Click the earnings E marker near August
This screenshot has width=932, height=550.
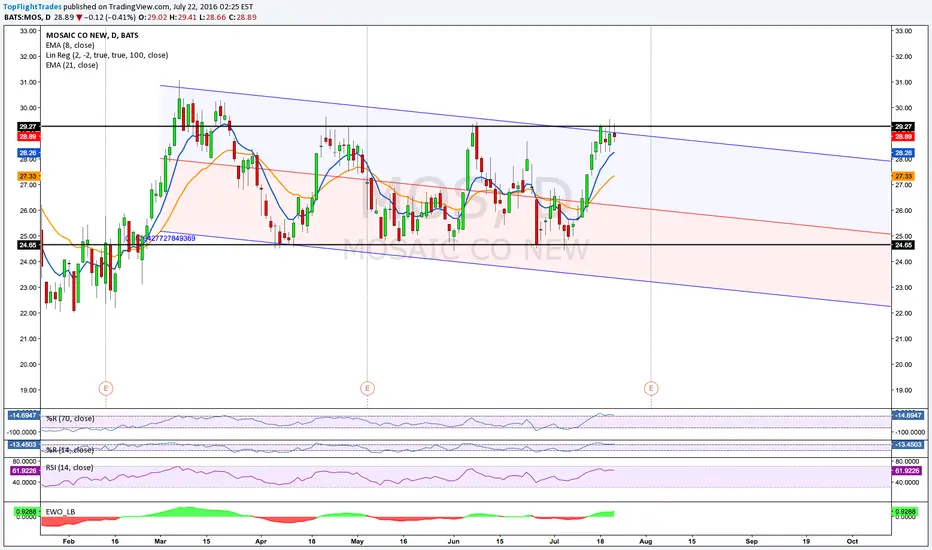[651, 388]
